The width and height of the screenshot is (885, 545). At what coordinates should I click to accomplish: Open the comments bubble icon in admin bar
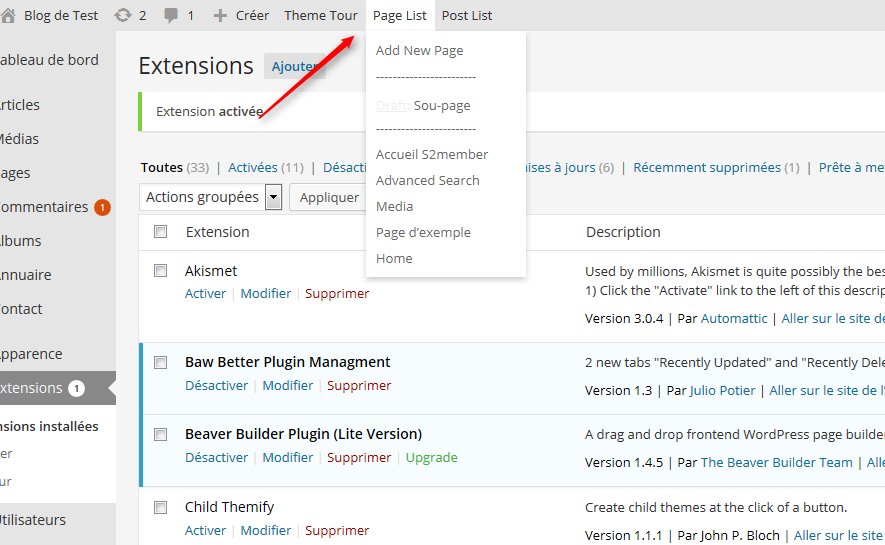[170, 16]
